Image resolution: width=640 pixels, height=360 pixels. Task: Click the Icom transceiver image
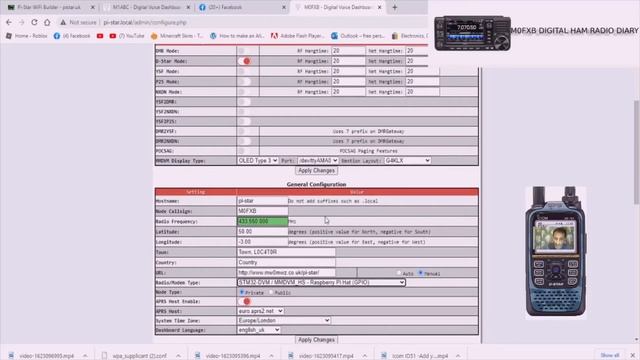[472, 33]
